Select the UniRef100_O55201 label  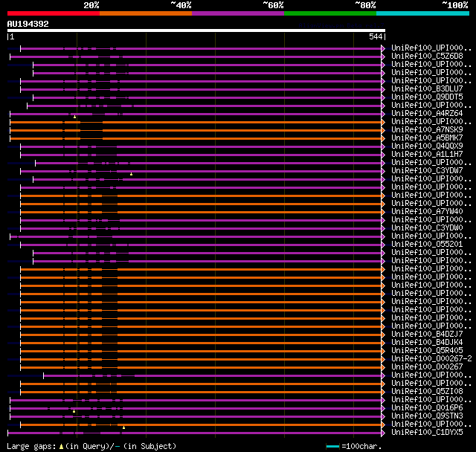427,244
